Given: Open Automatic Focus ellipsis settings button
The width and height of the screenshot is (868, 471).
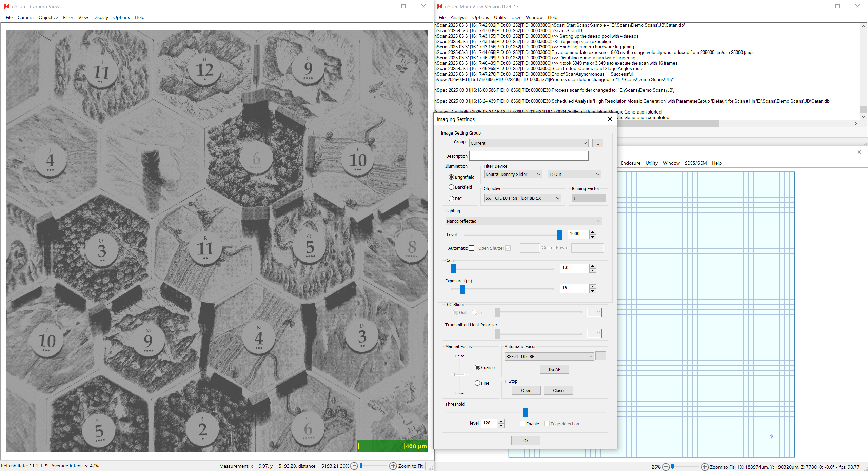Looking at the screenshot, I should pyautogui.click(x=600, y=356).
